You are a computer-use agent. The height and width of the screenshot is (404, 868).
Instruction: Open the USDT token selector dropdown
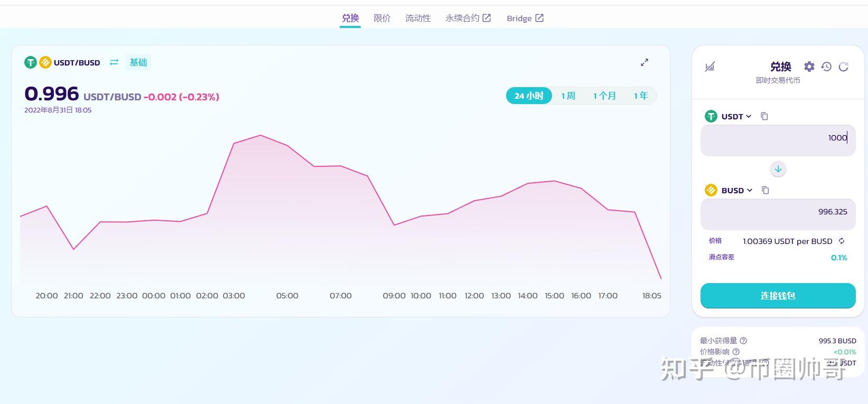coord(729,116)
